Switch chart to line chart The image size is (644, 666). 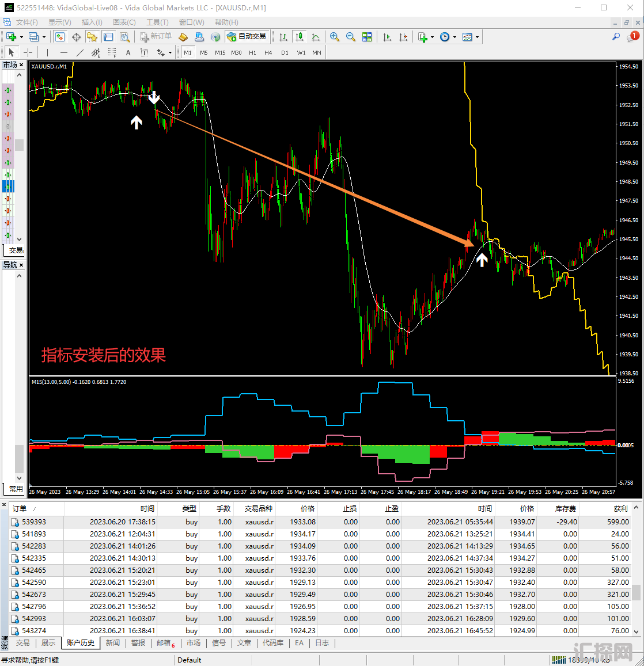(x=316, y=37)
